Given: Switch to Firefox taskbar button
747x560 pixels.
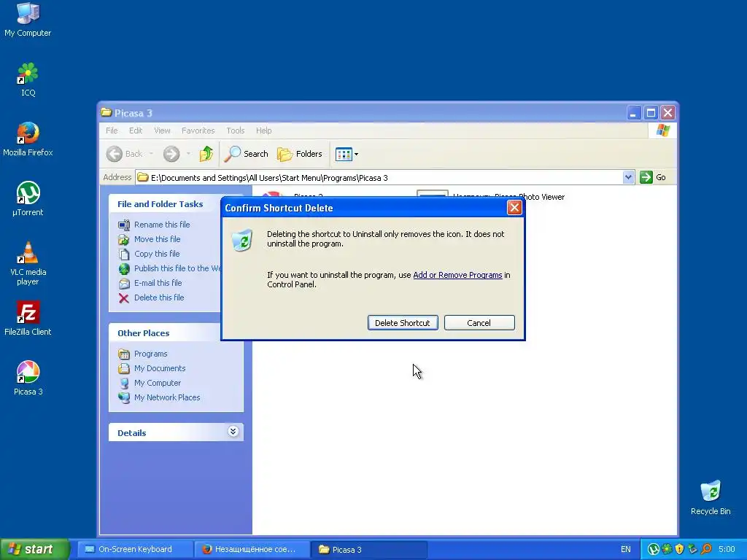Looking at the screenshot, I should tap(252, 549).
